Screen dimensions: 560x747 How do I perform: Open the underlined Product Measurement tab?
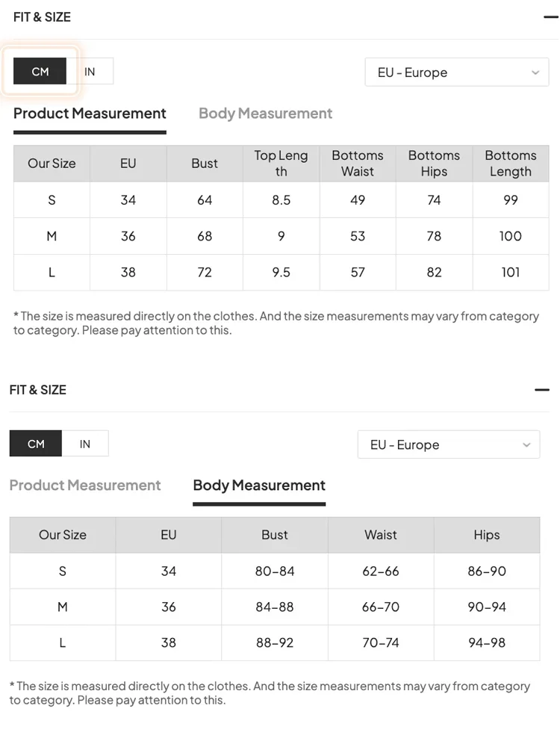[90, 114]
